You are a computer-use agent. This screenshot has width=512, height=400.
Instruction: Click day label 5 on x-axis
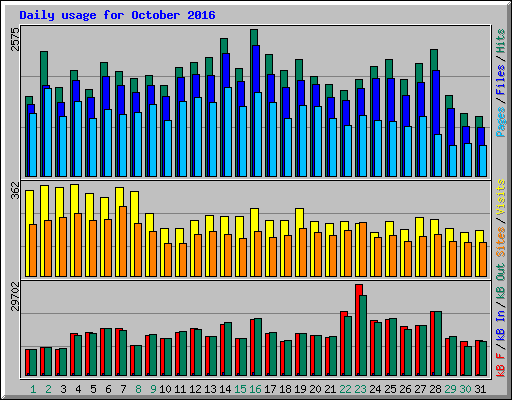93,389
